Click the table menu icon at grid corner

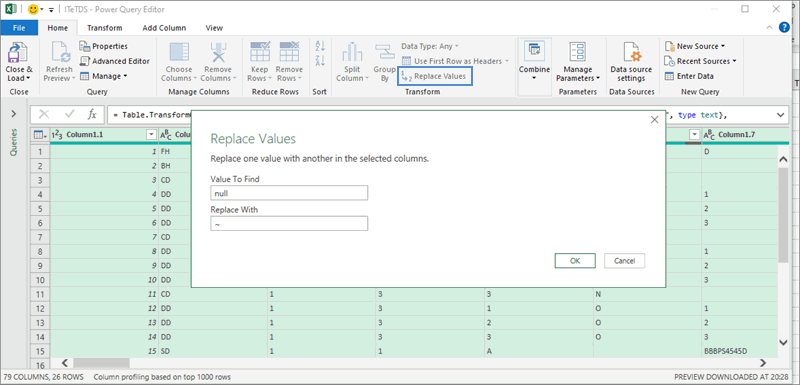point(40,135)
